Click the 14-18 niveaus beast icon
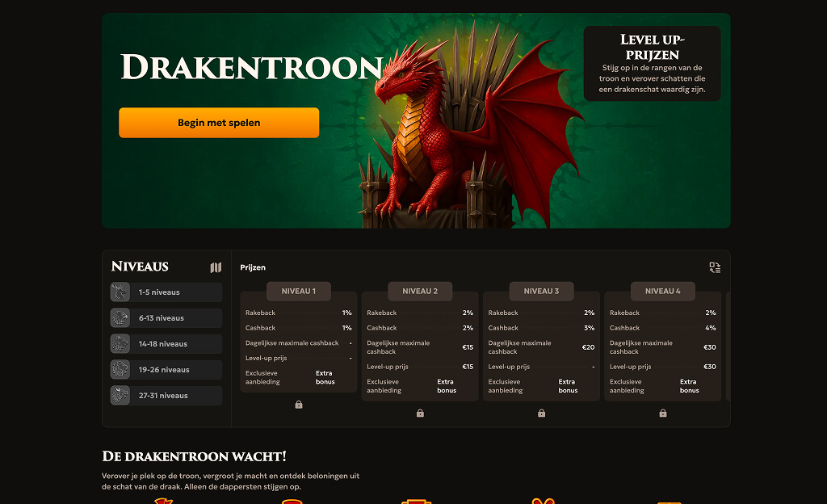The width and height of the screenshot is (827, 504). 120,344
